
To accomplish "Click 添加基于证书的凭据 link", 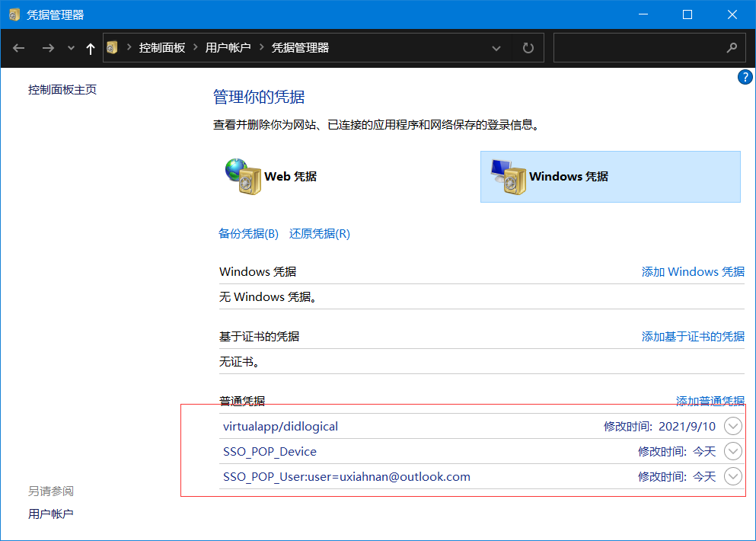I will click(693, 336).
